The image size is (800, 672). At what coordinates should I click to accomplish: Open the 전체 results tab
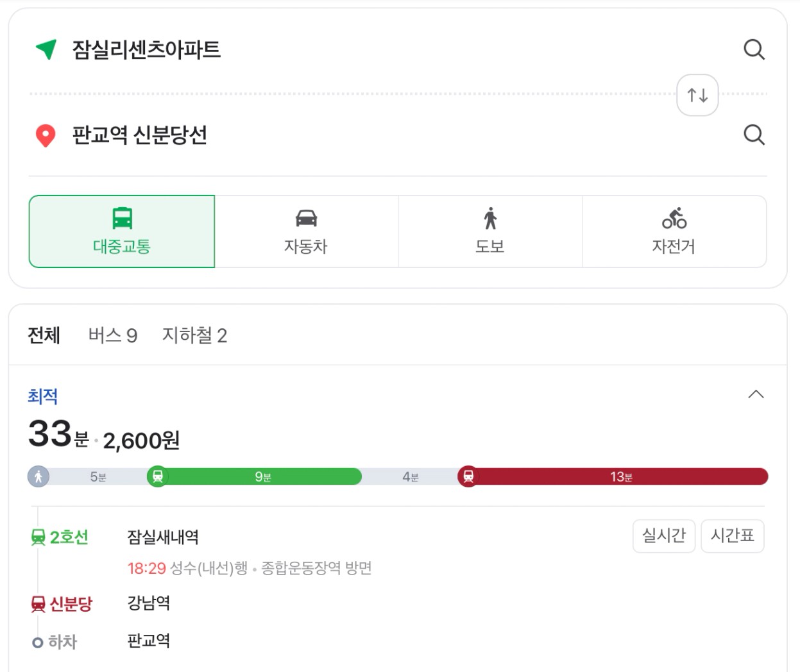(44, 335)
